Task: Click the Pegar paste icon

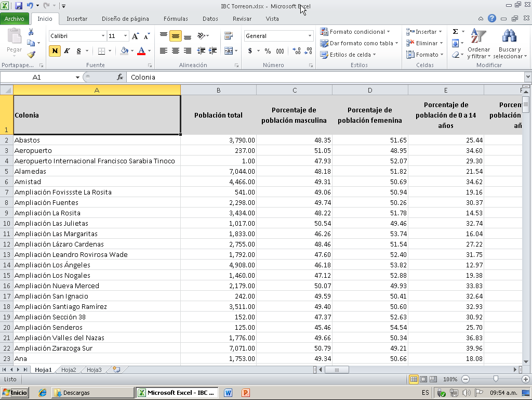Action: pos(14,36)
